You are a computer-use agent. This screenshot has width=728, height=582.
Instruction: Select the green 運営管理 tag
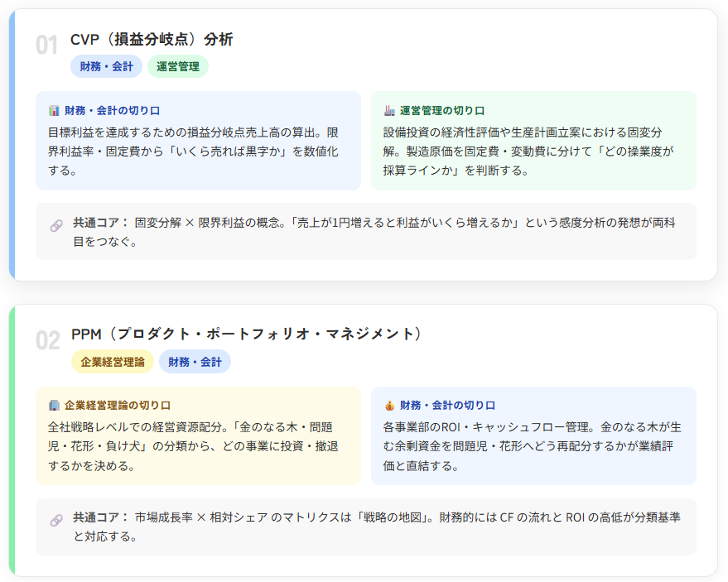[177, 66]
